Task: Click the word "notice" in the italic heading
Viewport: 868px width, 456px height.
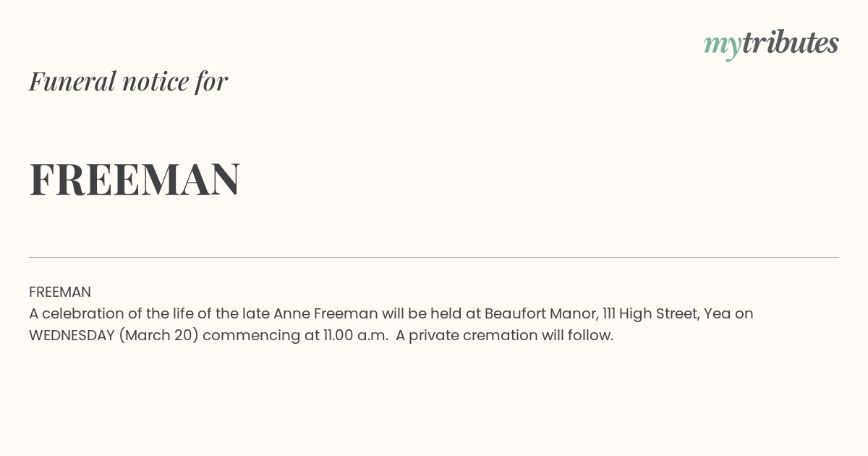Action: tap(156, 82)
